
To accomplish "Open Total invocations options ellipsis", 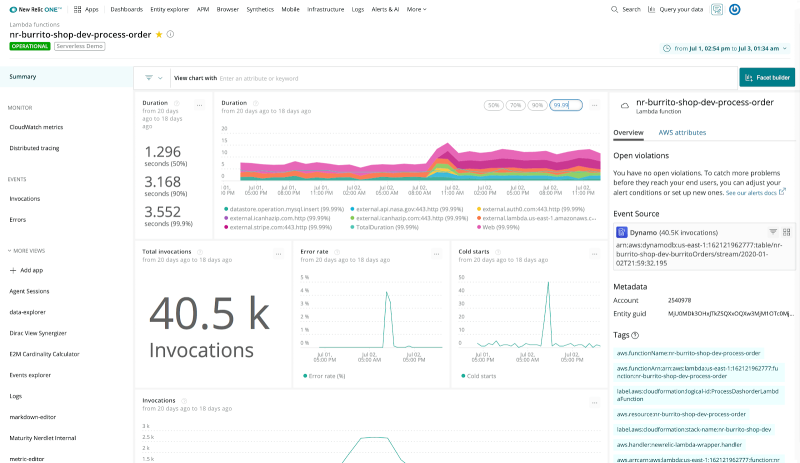I will tap(279, 254).
